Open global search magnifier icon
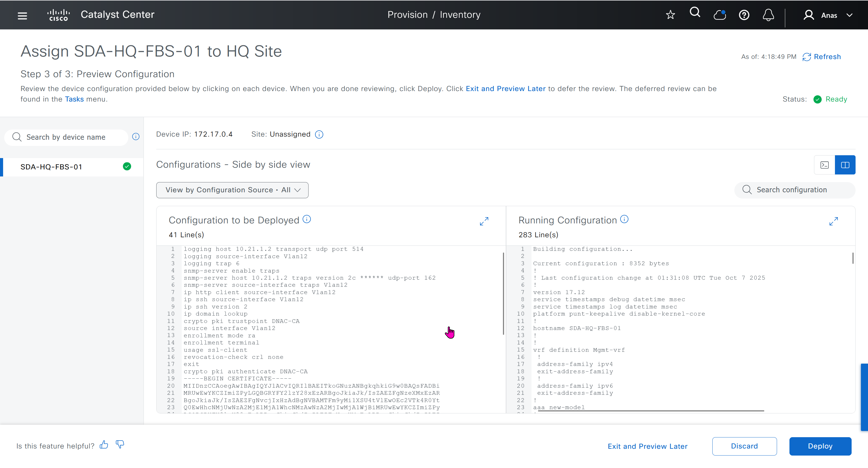This screenshot has height=468, width=868. [695, 13]
